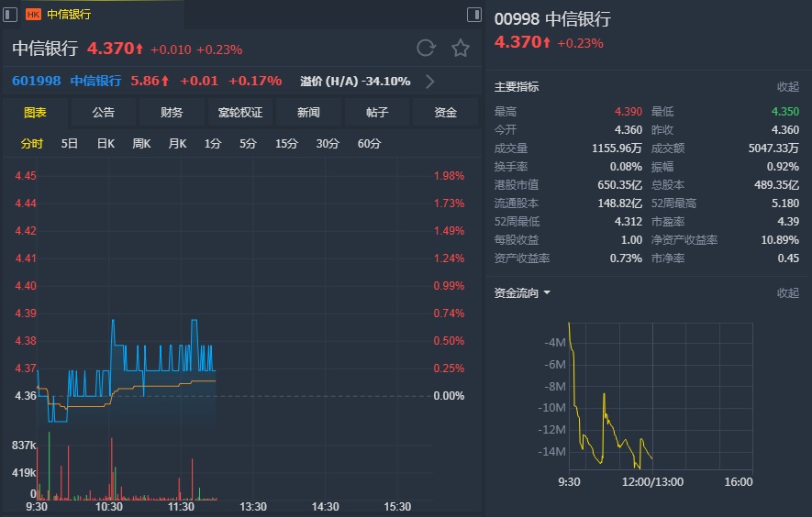Select the 60分 chart period
This screenshot has width=812, height=517.
369,144
